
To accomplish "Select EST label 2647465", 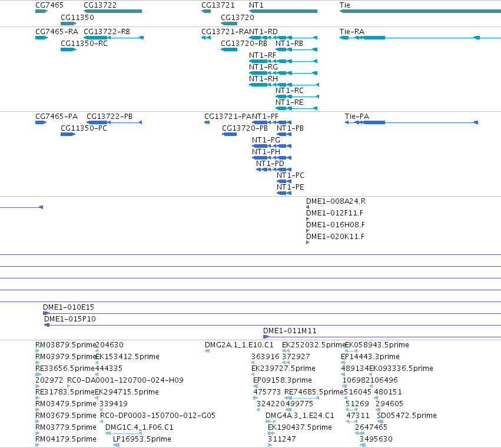I will tap(371, 427).
